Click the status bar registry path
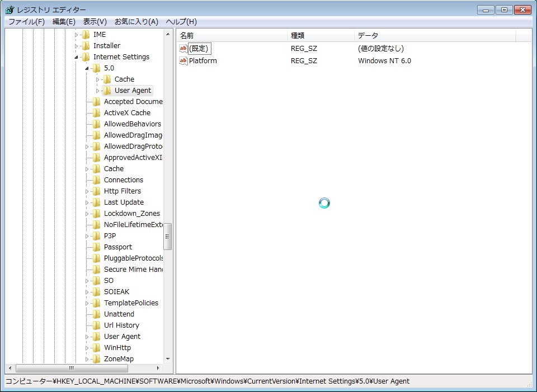This screenshot has width=537, height=392. 207,381
